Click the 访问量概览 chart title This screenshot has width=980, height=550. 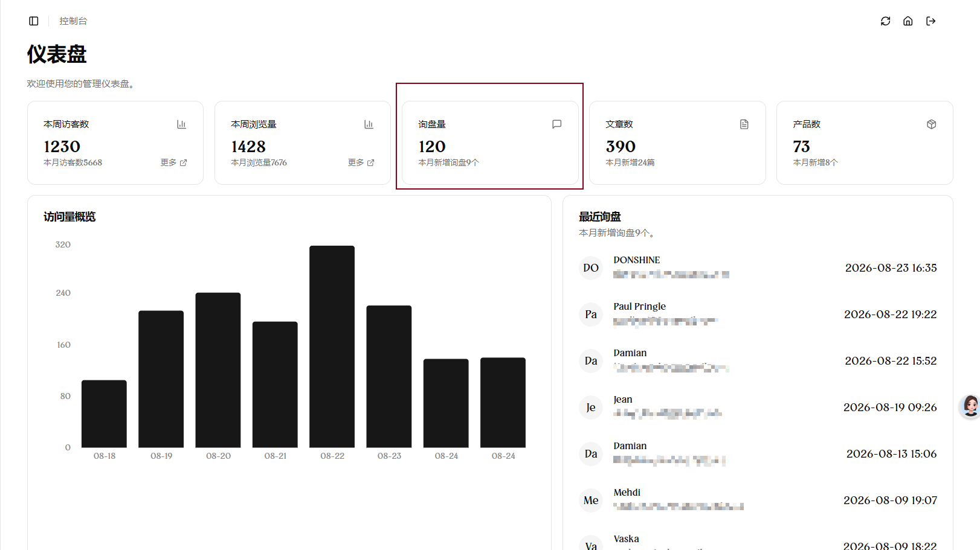69,217
